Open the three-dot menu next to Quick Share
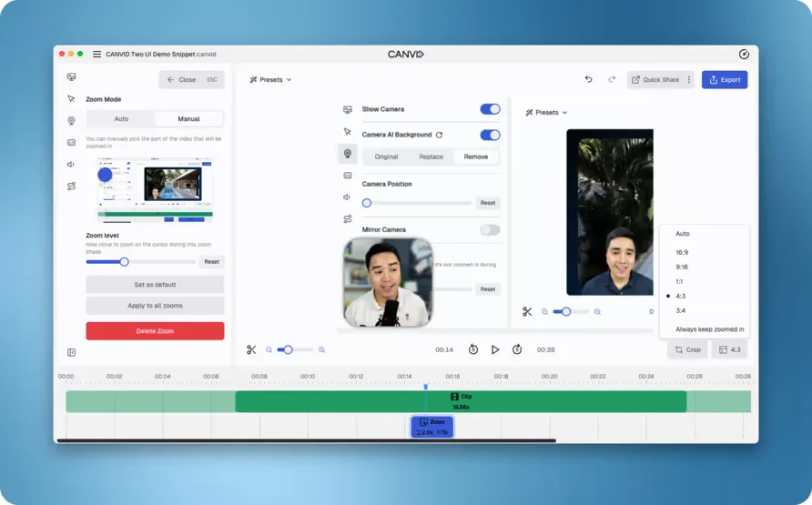This screenshot has width=812, height=505. click(689, 80)
